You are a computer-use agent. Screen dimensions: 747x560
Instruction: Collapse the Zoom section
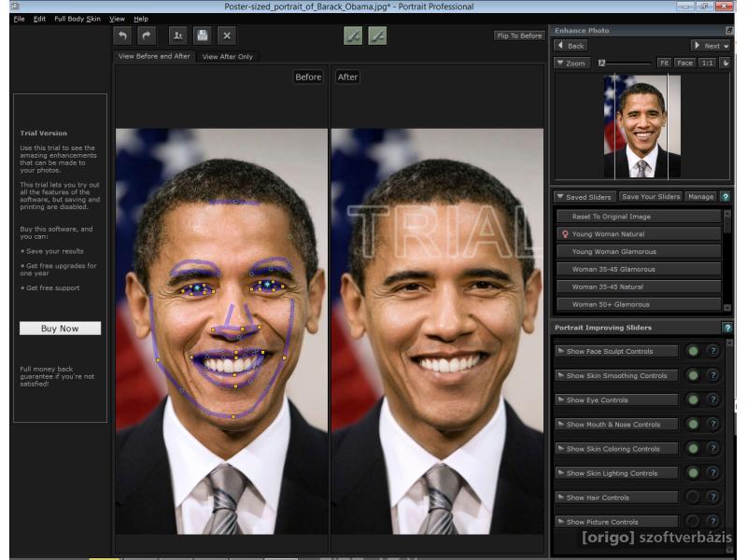pyautogui.click(x=571, y=63)
